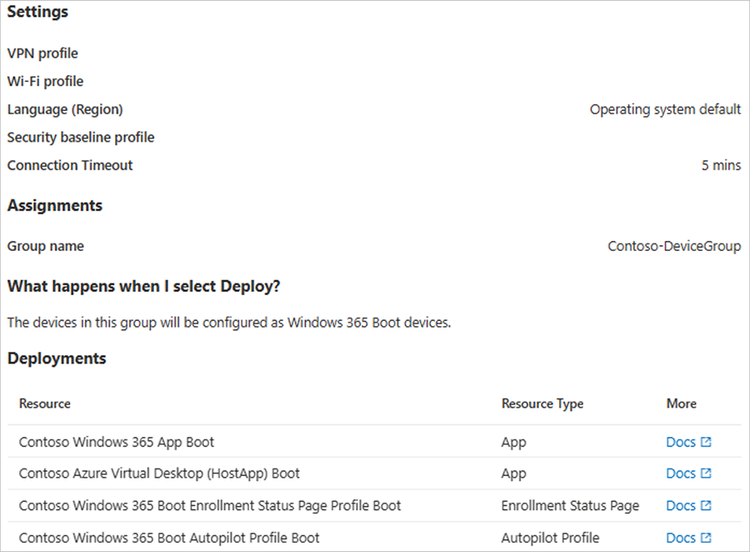The image size is (750, 552).
Task: Click the Security baseline profile label
Action: [x=81, y=138]
